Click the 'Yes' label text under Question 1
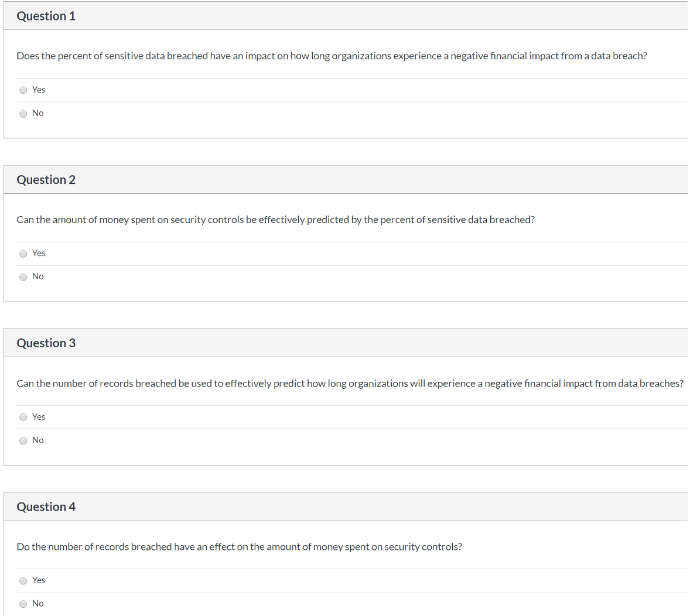690x616 pixels. point(39,90)
